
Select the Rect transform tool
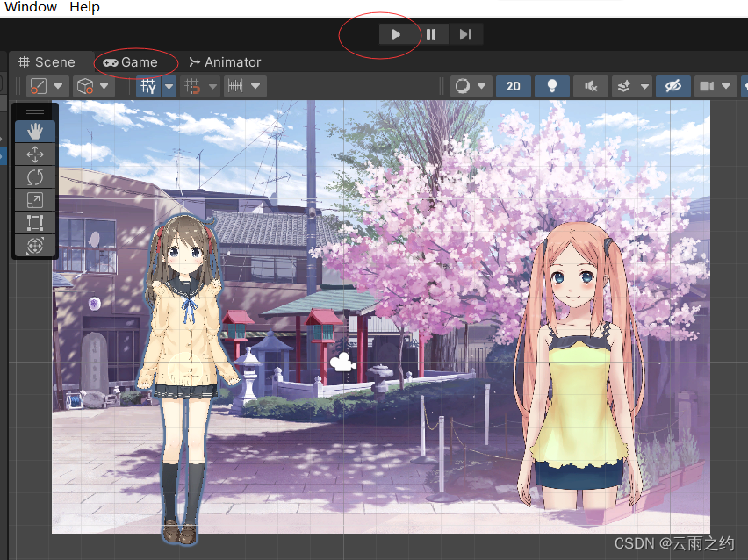(x=35, y=223)
